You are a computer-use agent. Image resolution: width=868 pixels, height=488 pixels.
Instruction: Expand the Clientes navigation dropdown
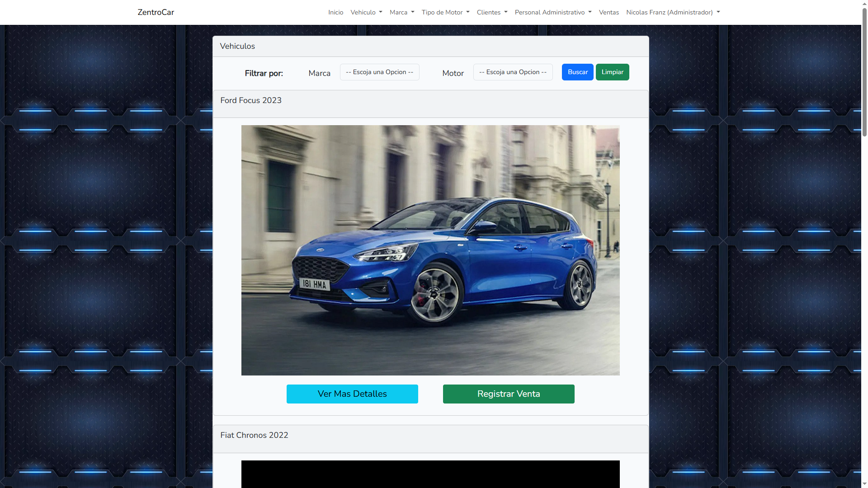tap(492, 12)
